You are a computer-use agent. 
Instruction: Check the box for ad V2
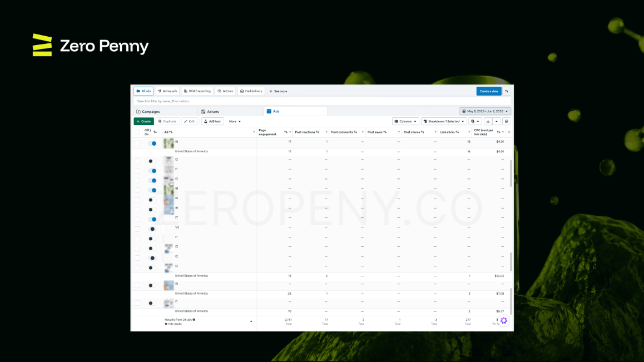click(x=137, y=229)
